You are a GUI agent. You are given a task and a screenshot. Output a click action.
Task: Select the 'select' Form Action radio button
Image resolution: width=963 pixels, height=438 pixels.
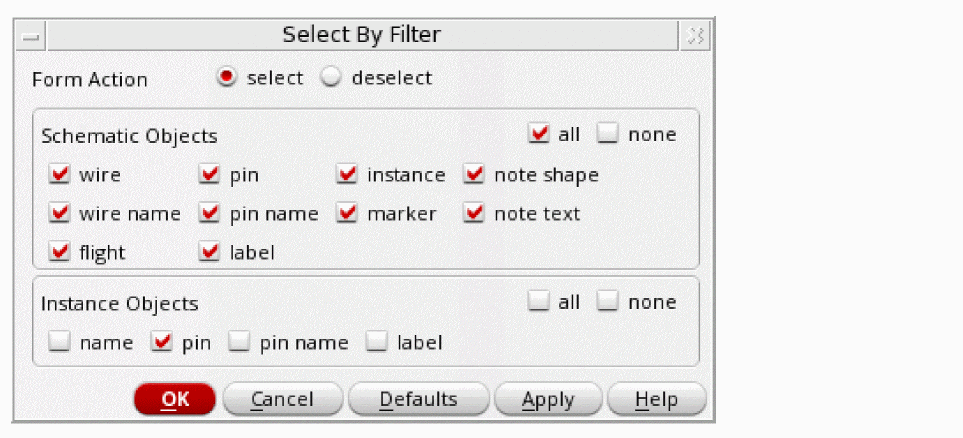227,77
